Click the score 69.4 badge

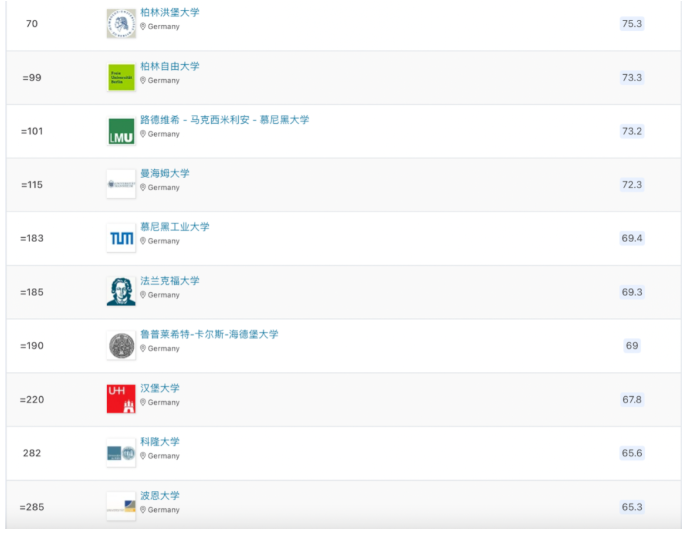[632, 239]
